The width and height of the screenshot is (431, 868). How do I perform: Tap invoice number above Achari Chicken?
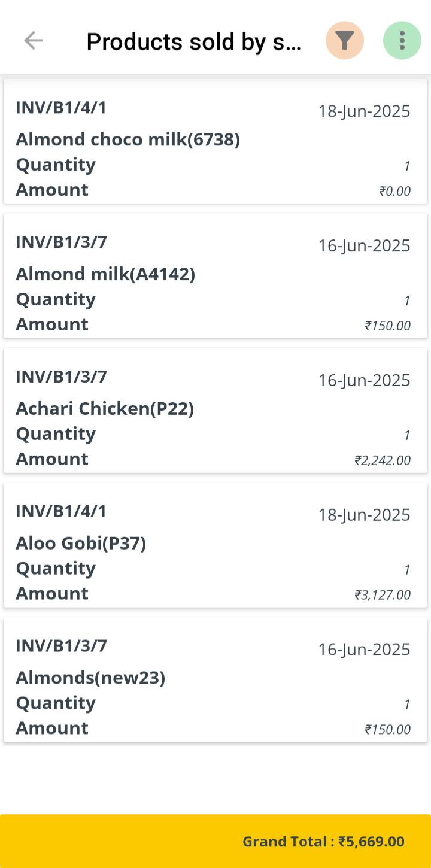(61, 377)
